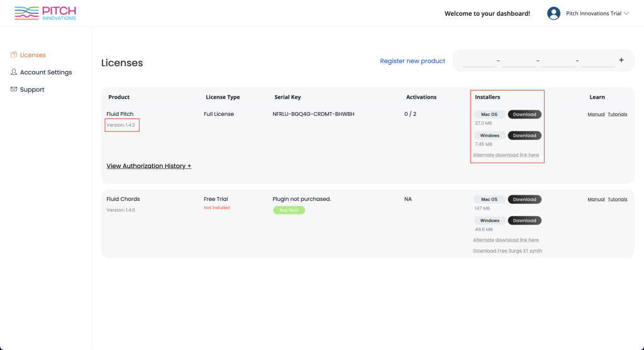The height and width of the screenshot is (350, 644).
Task: Open Support in sidebar menu
Action: 32,89
